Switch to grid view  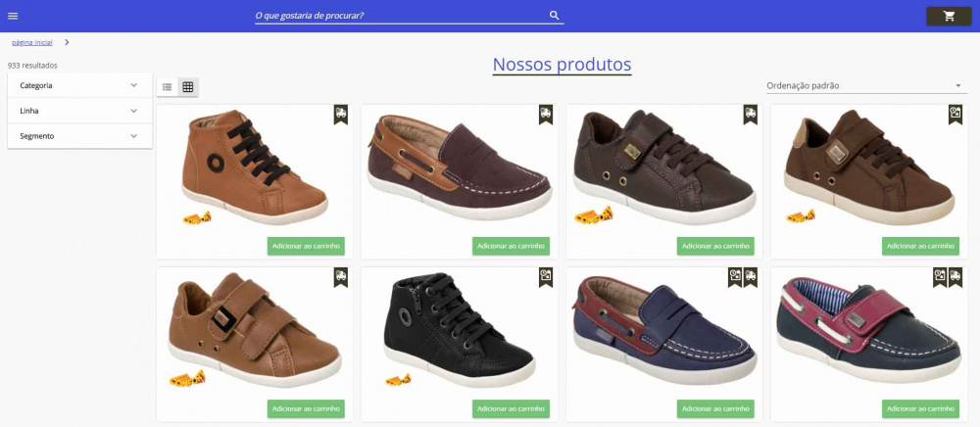[188, 87]
